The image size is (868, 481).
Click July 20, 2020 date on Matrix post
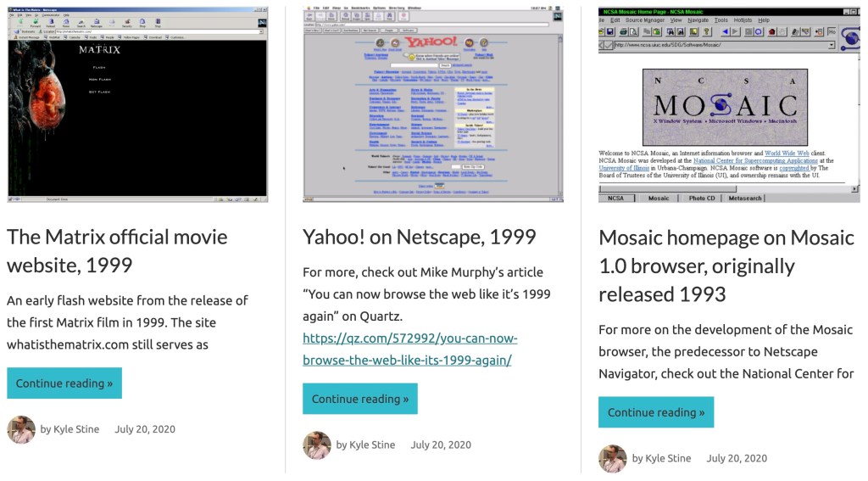145,429
